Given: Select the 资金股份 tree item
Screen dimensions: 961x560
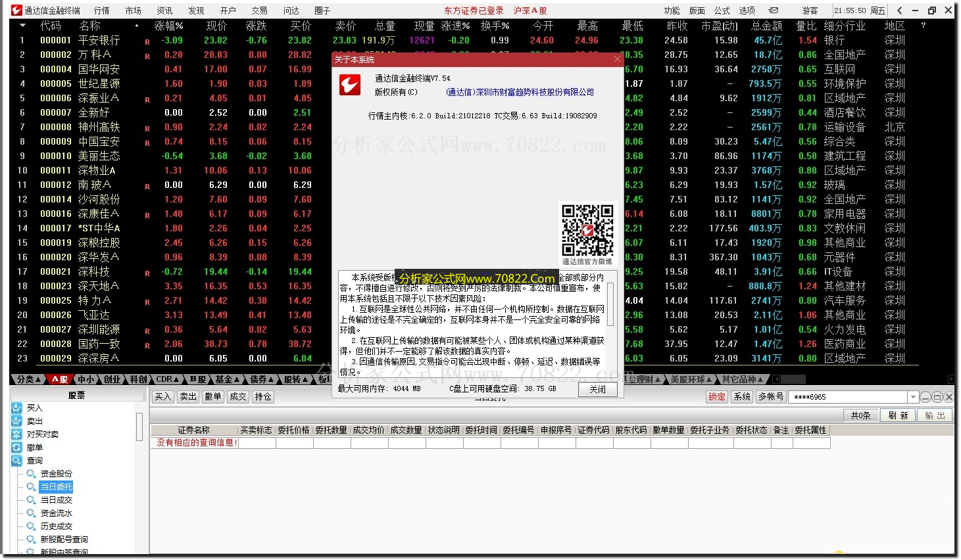Looking at the screenshot, I should 57,474.
